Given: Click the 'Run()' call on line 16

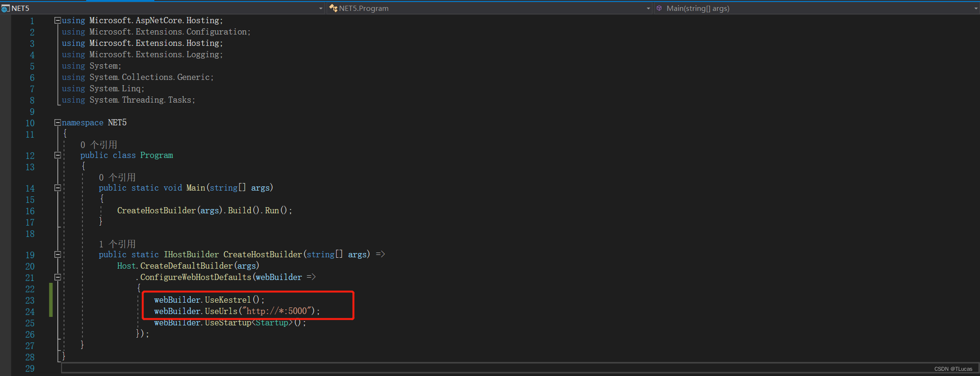Looking at the screenshot, I should coord(276,210).
